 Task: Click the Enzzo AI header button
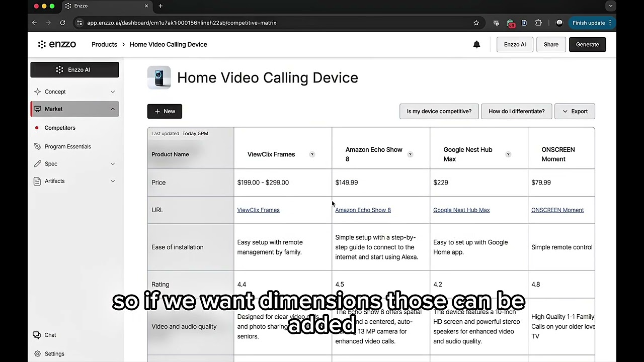(515, 44)
